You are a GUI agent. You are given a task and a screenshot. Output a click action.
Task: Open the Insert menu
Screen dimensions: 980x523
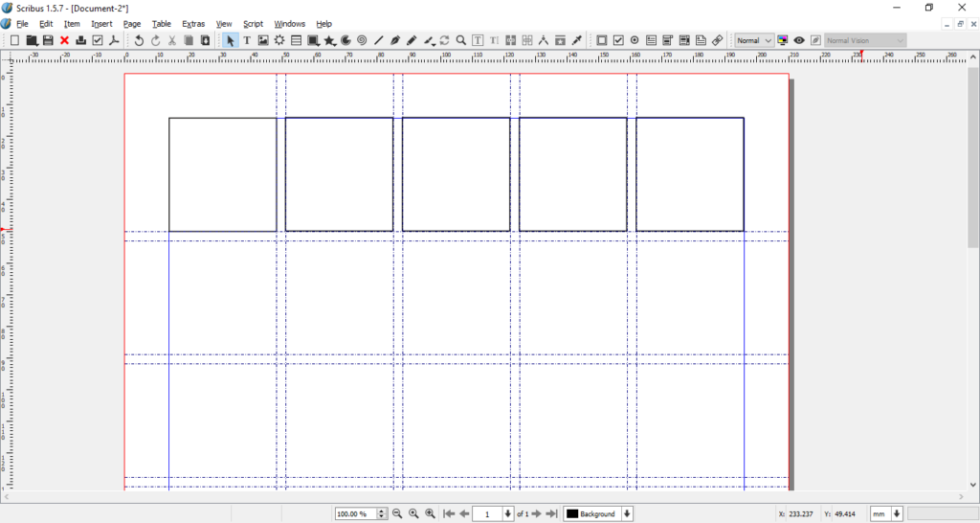101,24
